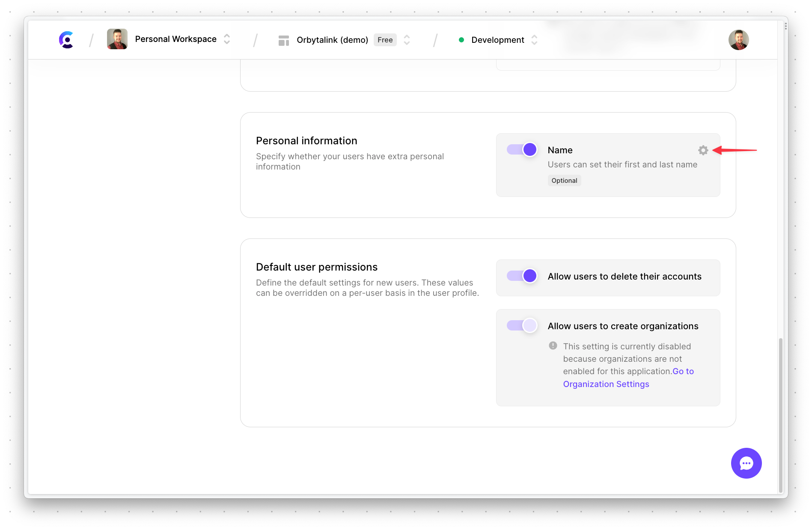The width and height of the screenshot is (812, 530).
Task: Open the chat support bubble
Action: point(746,463)
